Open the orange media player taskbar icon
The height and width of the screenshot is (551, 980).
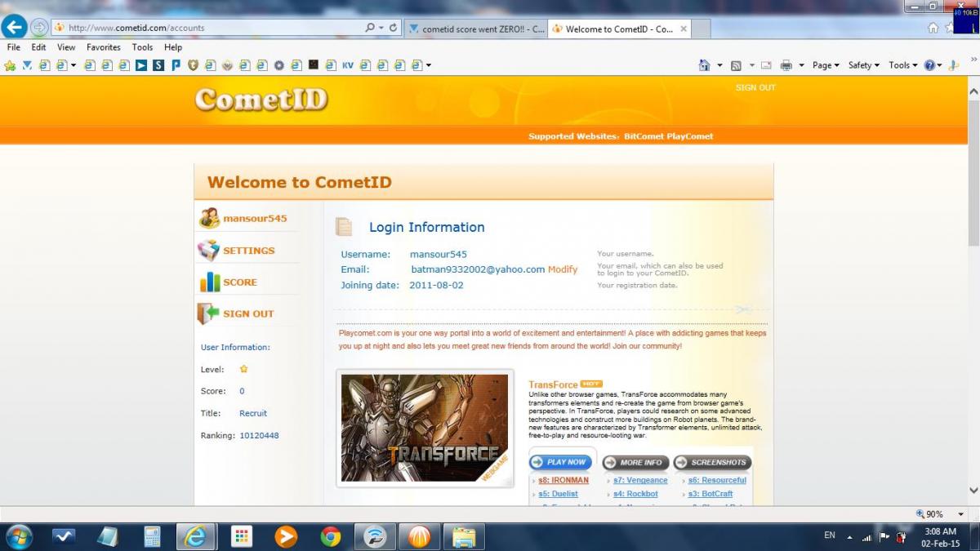(x=286, y=536)
